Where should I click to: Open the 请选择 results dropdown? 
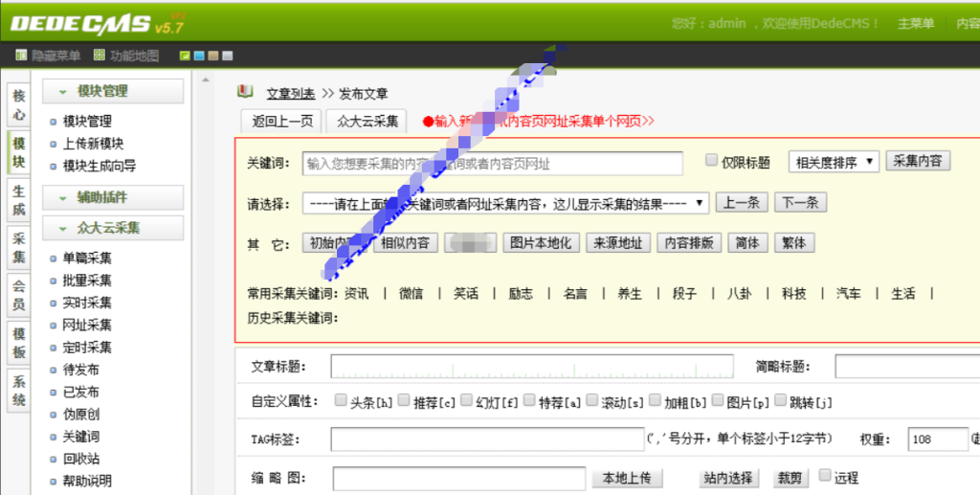tap(505, 204)
